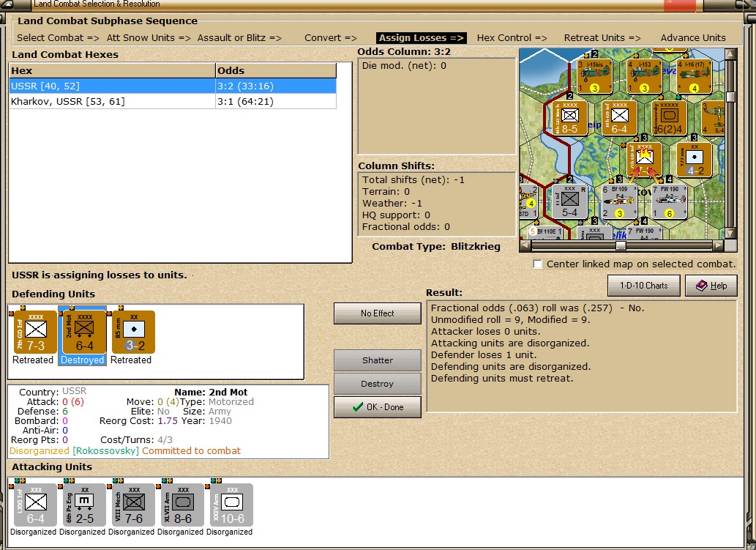Click the Advance Units subphase label
Image resolution: width=756 pixels, height=550 pixels.
pyautogui.click(x=693, y=37)
